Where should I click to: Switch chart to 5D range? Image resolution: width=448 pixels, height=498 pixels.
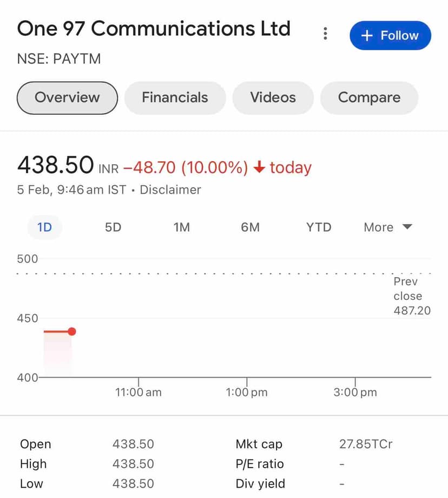click(x=113, y=227)
